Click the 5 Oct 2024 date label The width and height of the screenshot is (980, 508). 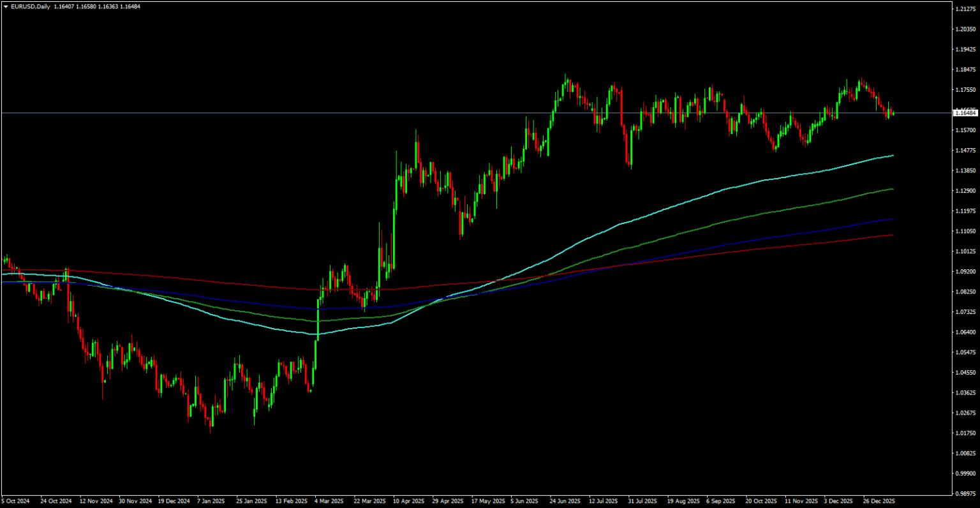tap(17, 501)
